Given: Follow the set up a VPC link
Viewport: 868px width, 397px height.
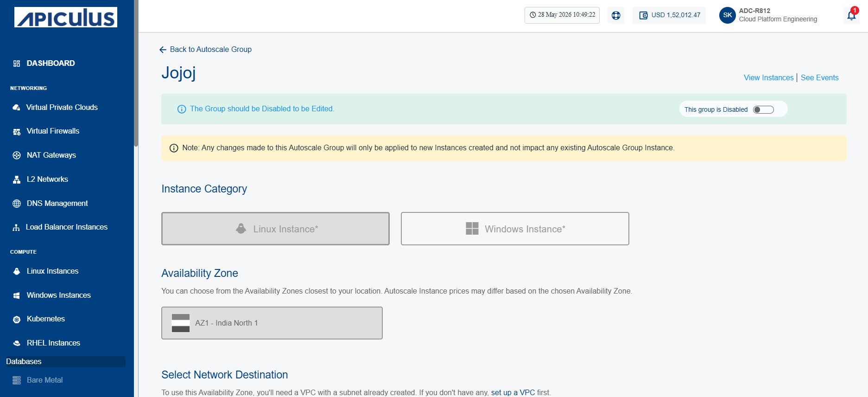Looking at the screenshot, I should coord(513,392).
